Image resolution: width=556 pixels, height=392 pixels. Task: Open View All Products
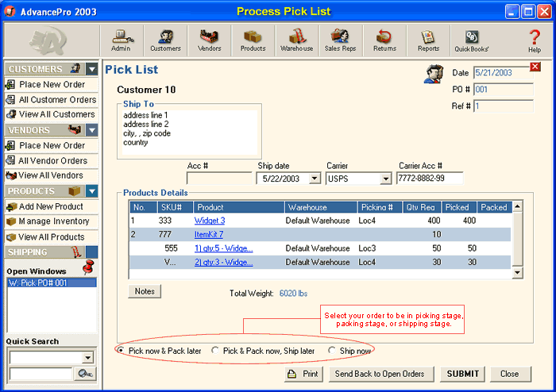click(51, 237)
